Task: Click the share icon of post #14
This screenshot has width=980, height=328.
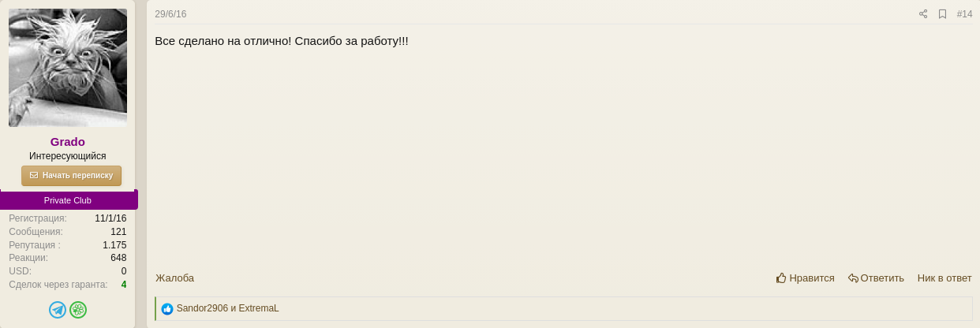Action: (923, 14)
